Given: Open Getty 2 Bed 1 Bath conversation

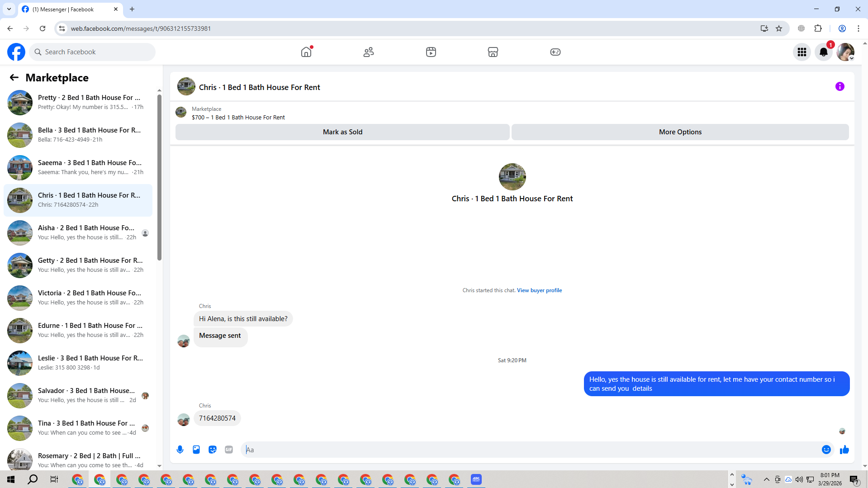Looking at the screenshot, I should click(78, 265).
